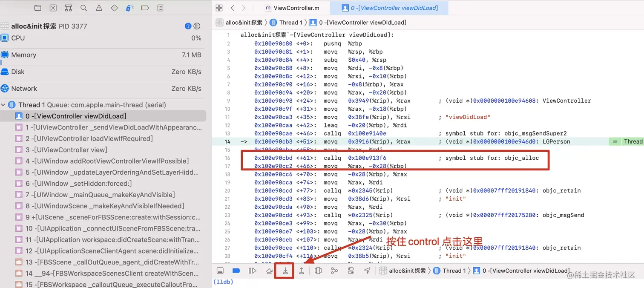The width and height of the screenshot is (644, 288).
Task: Hide the debug area
Action: coord(220,271)
